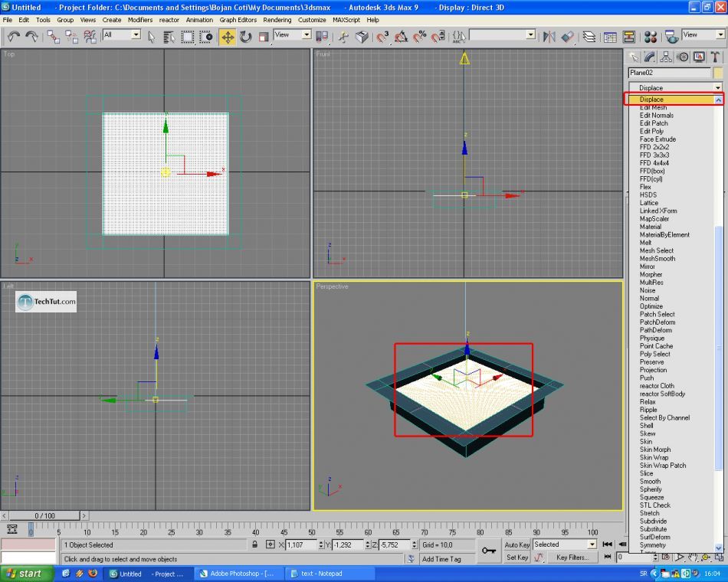Open the Display command panel tab
Viewport: 728px width, 582px height.
point(699,57)
